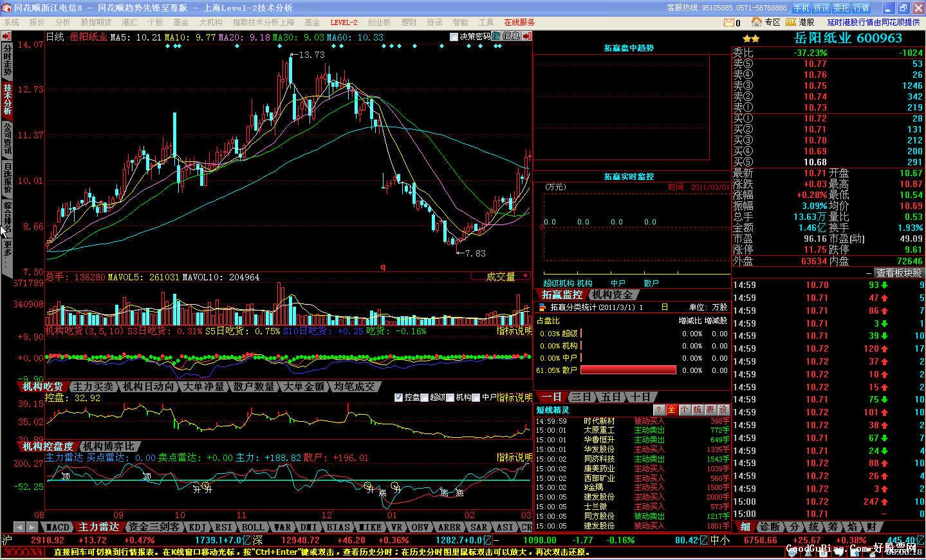Click the 手机 button in title bar
The height and width of the screenshot is (560, 926).
click(801, 8)
